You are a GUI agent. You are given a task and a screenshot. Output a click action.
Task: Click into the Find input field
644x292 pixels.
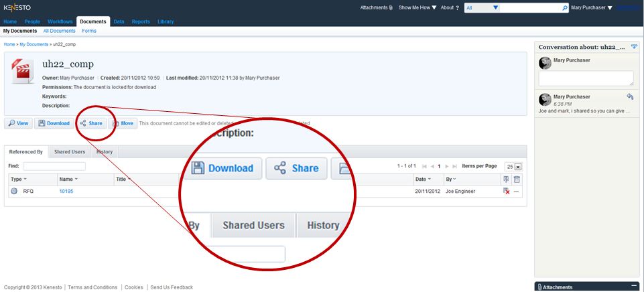54,166
